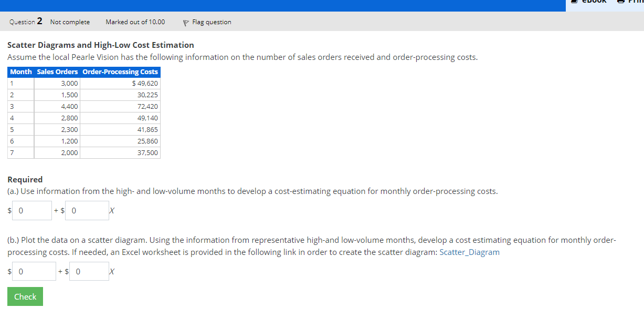Click the Sales Orders column header
The height and width of the screenshot is (328, 644).
tap(56, 72)
